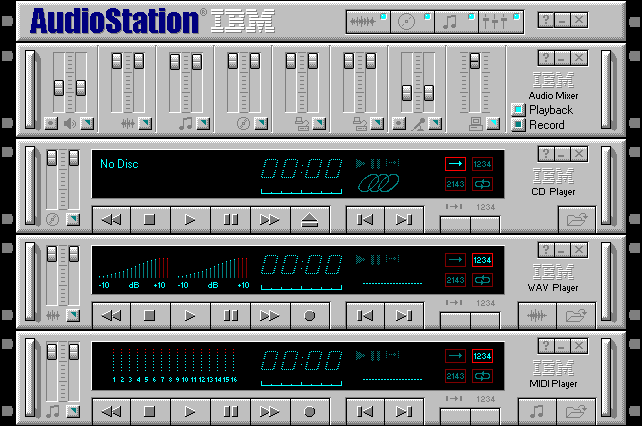Click the waveform editor icon in WAV Player
642x426 pixels.
point(537,315)
